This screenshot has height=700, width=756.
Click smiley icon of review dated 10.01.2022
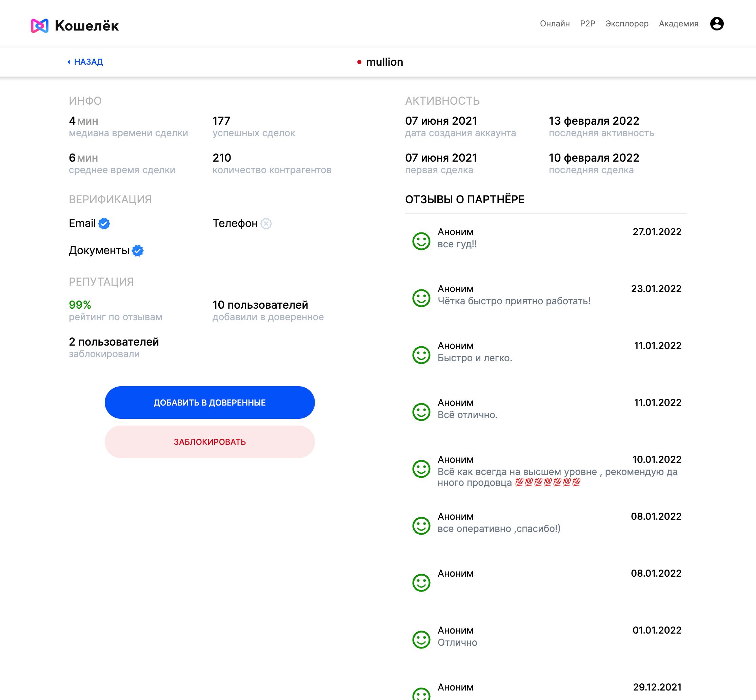(421, 469)
